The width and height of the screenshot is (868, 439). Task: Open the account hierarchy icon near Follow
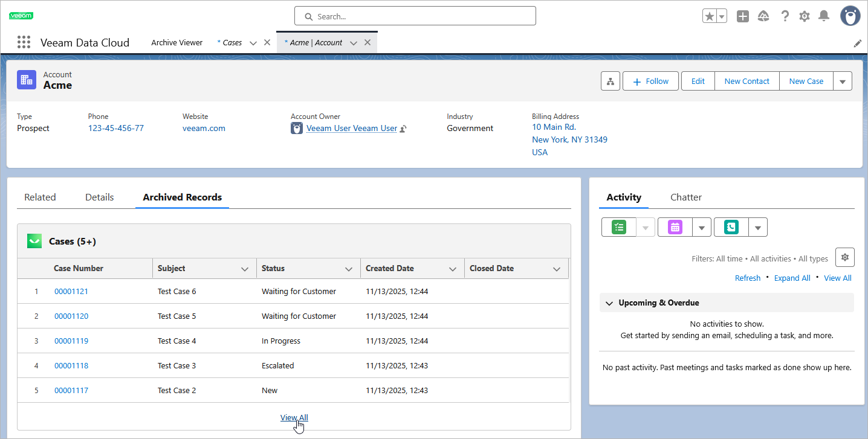click(x=610, y=80)
